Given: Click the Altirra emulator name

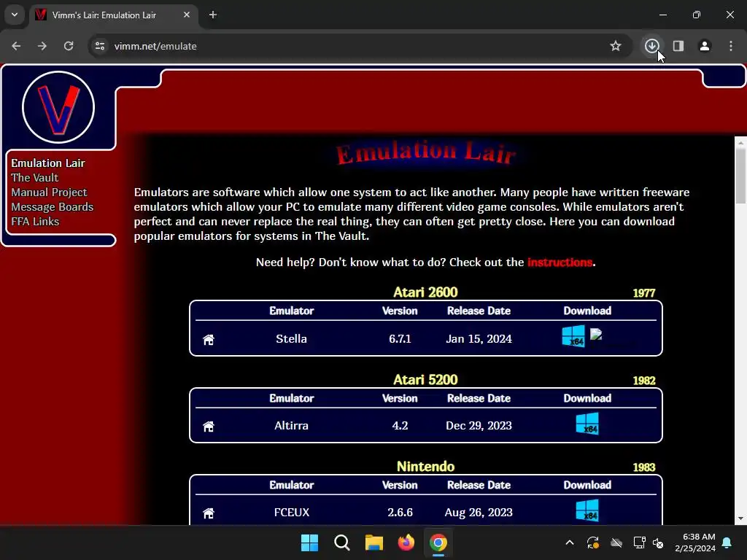Looking at the screenshot, I should (x=292, y=425).
